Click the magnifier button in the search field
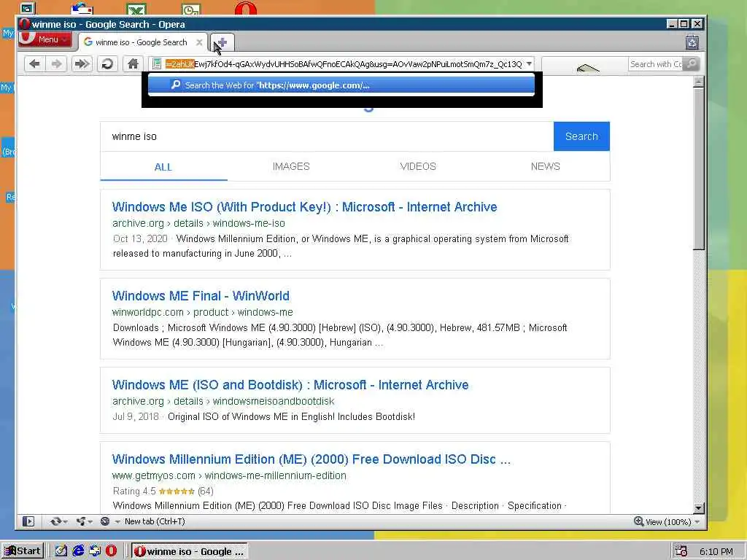Image resolution: width=747 pixels, height=560 pixels. (692, 64)
